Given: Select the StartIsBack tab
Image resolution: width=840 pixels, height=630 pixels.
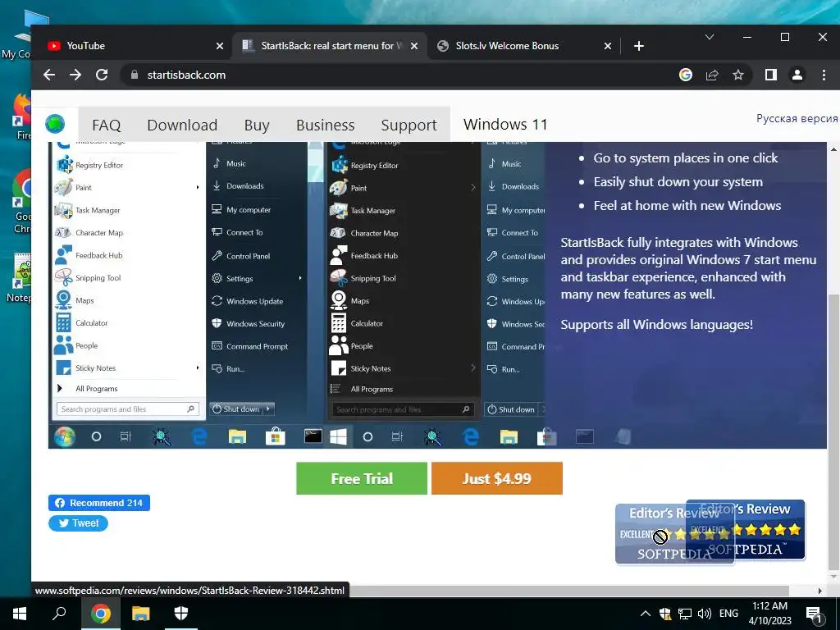Looking at the screenshot, I should click(330, 46).
